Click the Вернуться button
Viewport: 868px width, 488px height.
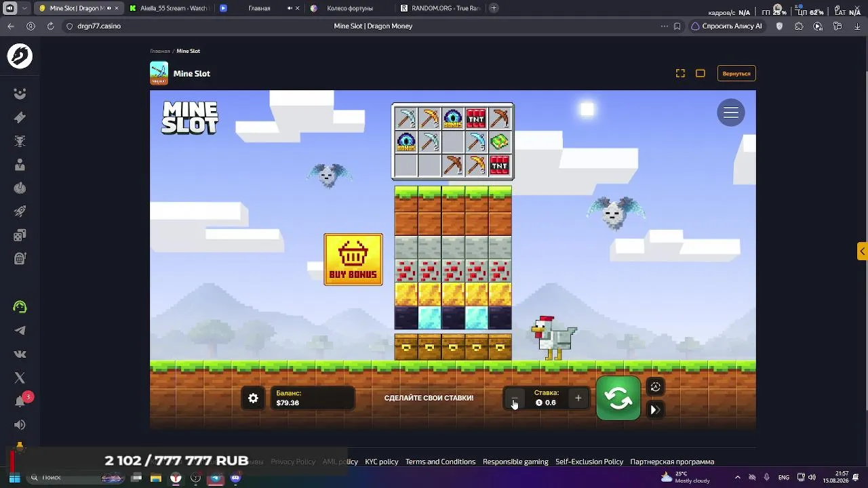[736, 73]
